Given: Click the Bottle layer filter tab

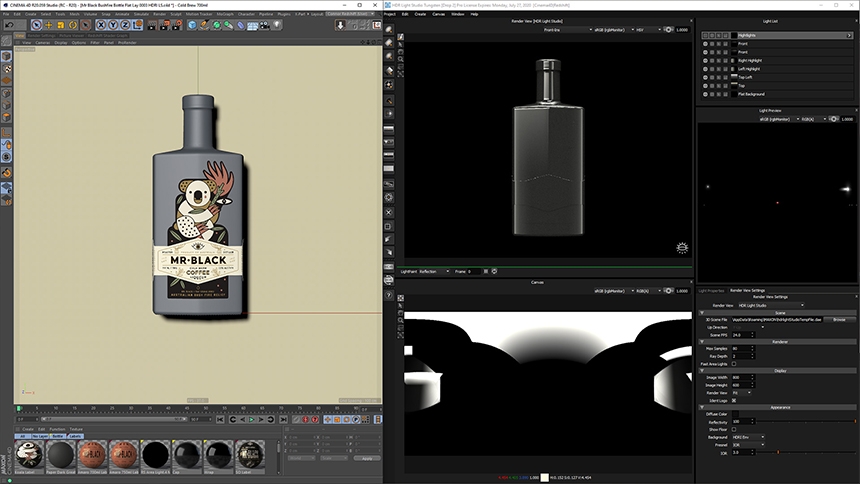Looking at the screenshot, I should pyautogui.click(x=58, y=436).
